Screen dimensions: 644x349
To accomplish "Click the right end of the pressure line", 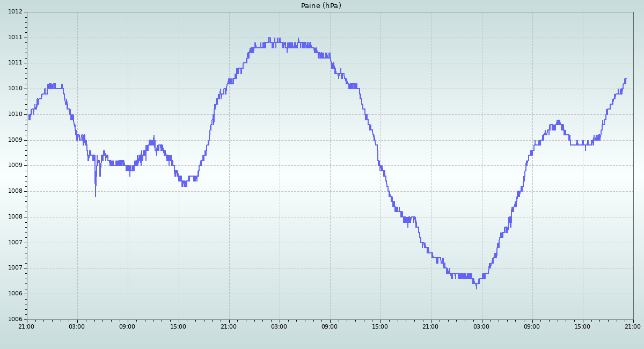I will (626, 79).
